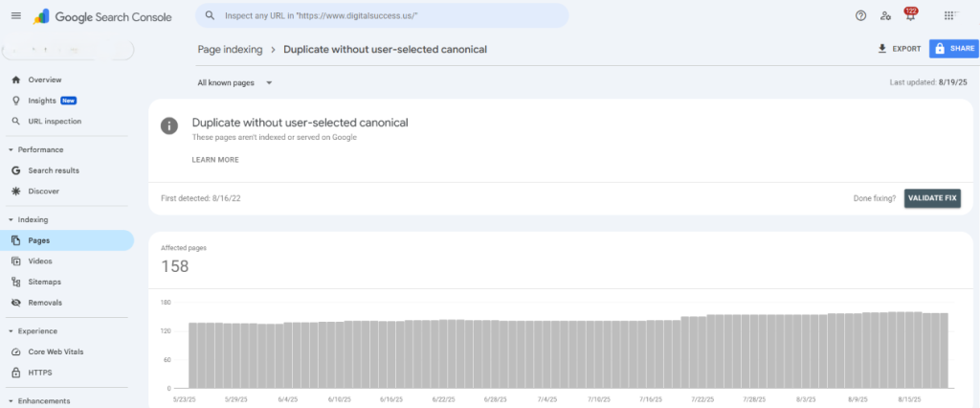Collapse the Enhancements section

(x=11, y=401)
